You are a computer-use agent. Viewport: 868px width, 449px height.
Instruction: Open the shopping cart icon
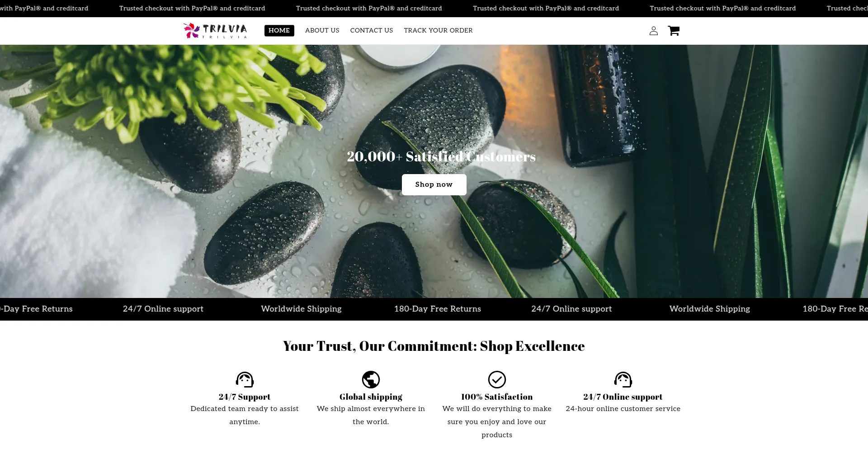pos(674,31)
